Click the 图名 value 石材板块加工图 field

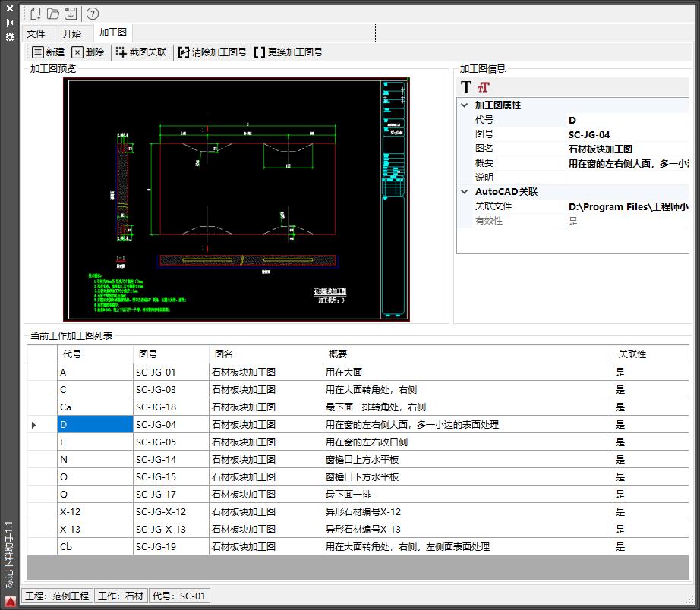point(627,149)
